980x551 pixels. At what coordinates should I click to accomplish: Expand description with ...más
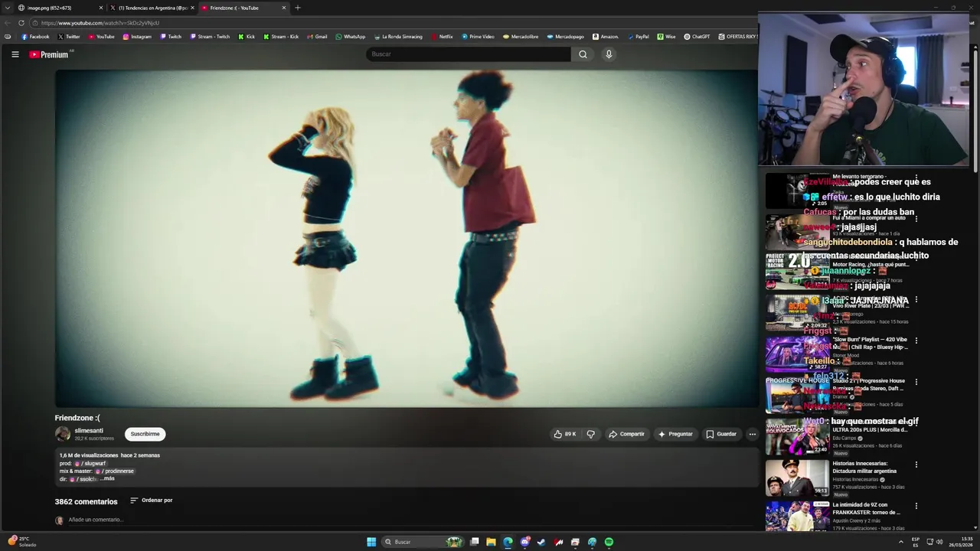pyautogui.click(x=106, y=478)
